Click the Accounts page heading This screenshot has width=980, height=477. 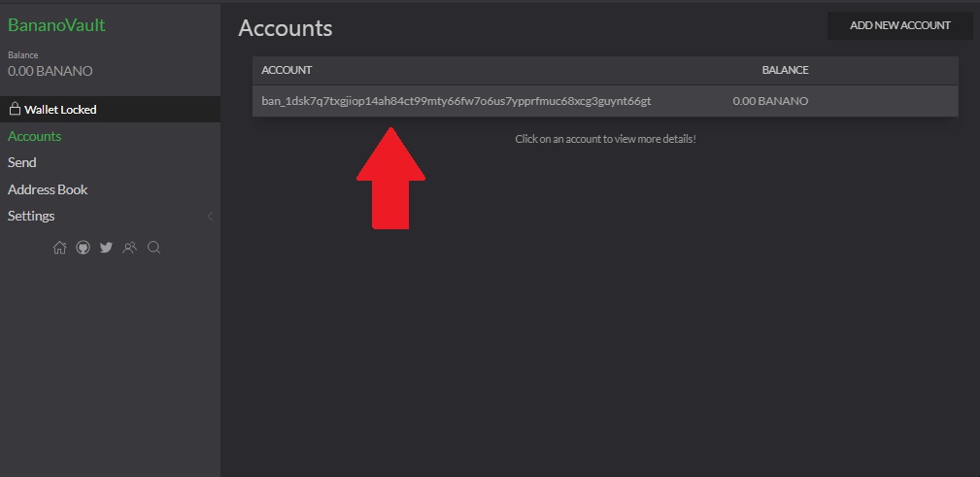[286, 28]
